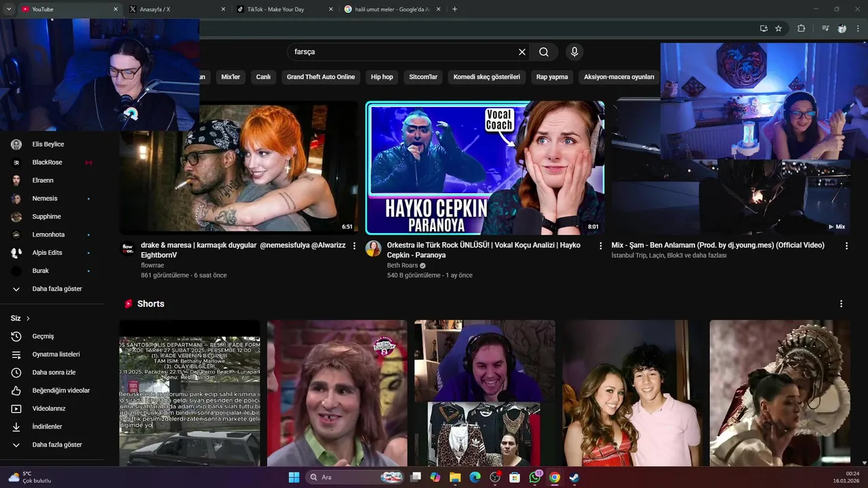This screenshot has height=488, width=868.
Task: Open a new browser tab
Action: coord(454,9)
